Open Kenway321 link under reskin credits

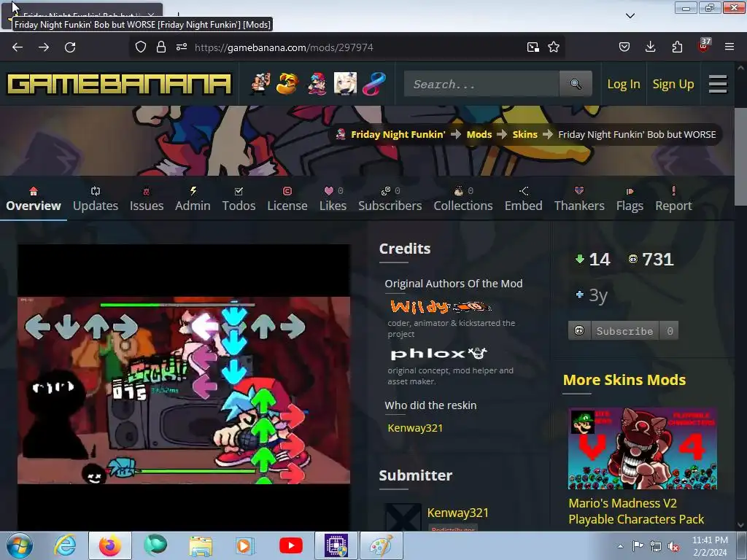(x=415, y=427)
